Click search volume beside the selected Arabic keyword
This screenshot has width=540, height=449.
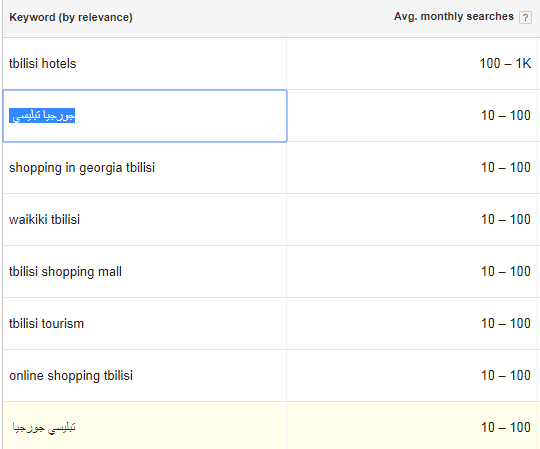[x=506, y=115]
